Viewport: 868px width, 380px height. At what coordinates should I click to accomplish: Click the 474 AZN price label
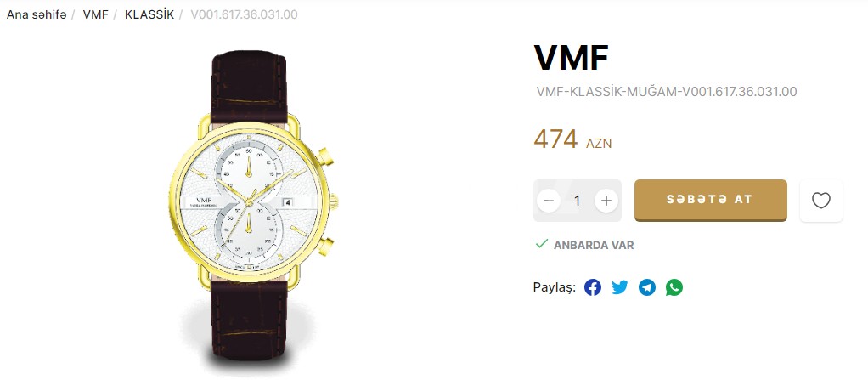coord(572,139)
